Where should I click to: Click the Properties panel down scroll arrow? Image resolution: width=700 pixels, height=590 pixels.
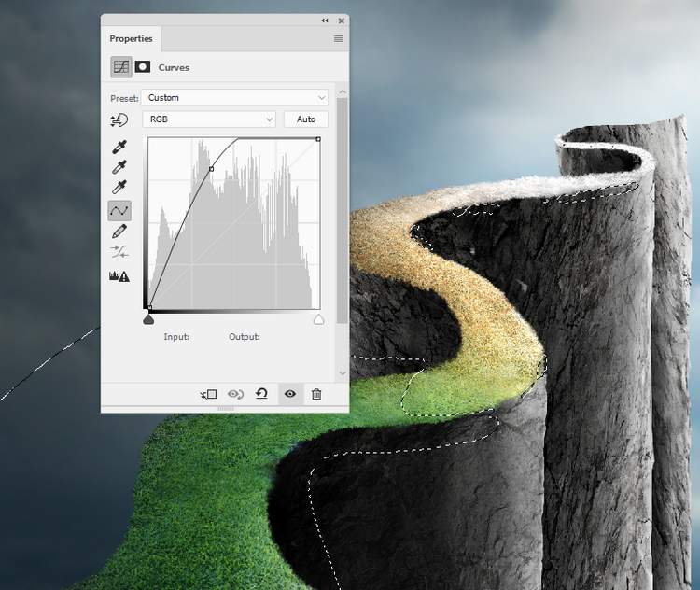tap(343, 373)
